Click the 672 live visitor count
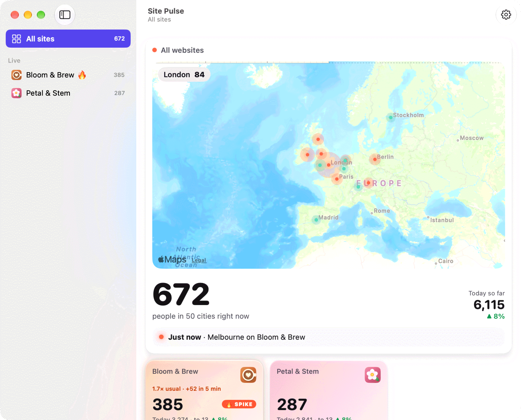The height and width of the screenshot is (420, 521). click(181, 294)
